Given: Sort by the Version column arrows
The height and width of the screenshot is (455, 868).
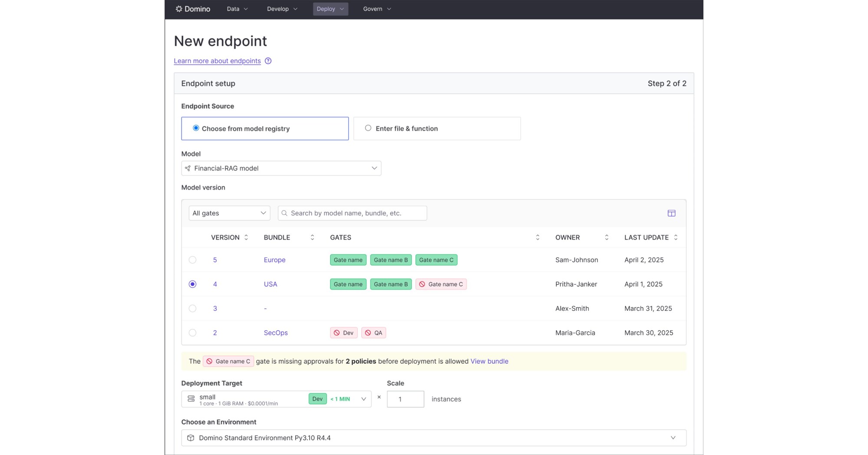Looking at the screenshot, I should tap(246, 237).
